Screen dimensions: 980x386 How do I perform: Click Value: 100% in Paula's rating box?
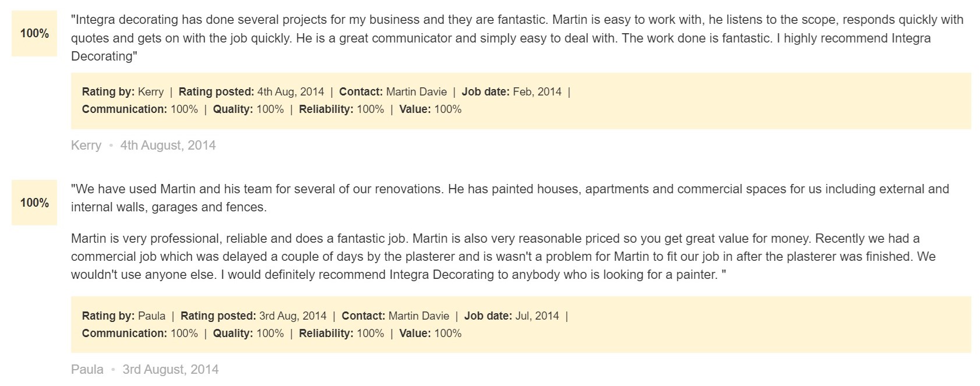pyautogui.click(x=431, y=333)
